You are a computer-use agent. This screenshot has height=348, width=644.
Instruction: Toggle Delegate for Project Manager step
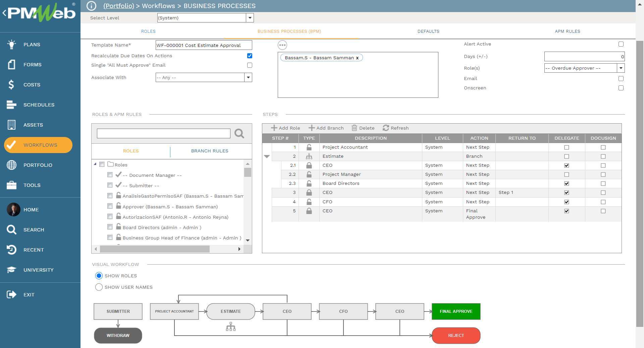[567, 174]
